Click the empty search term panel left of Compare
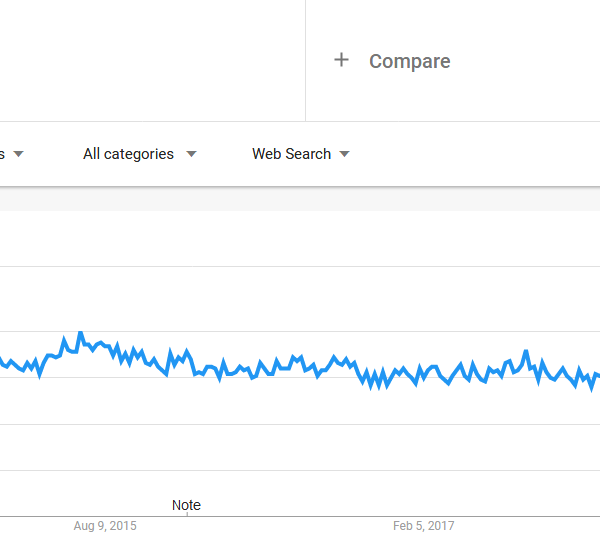This screenshot has width=600, height=540. click(x=150, y=60)
